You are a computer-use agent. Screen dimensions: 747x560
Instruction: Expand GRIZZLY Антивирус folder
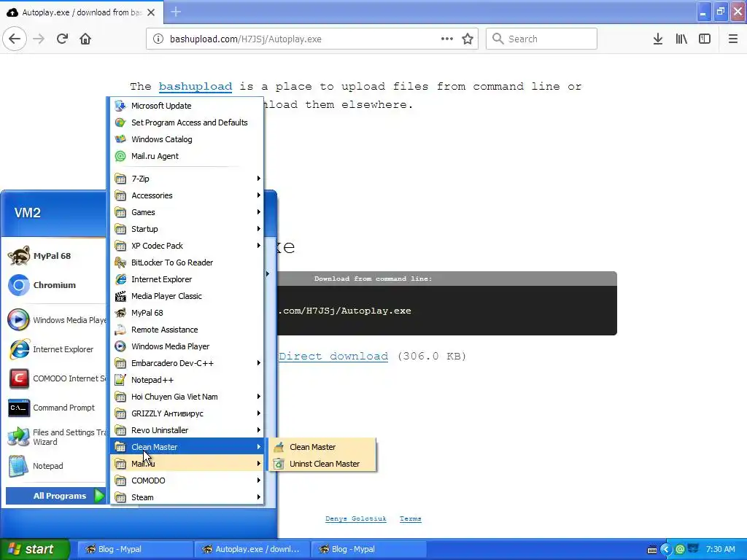(x=187, y=413)
